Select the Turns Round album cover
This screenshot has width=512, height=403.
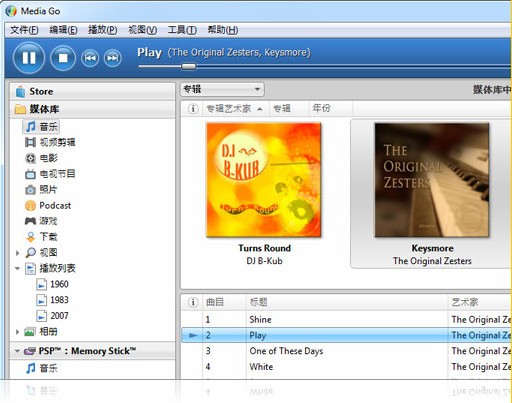pos(264,180)
